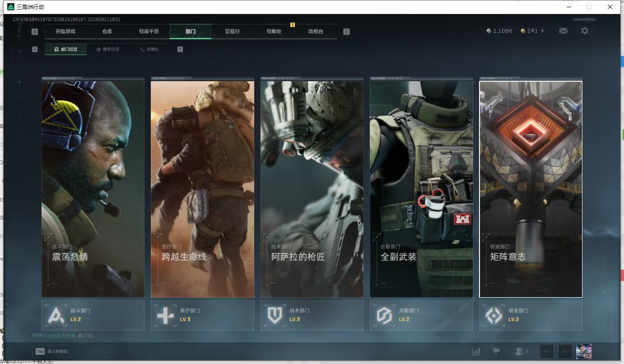Open the mail envelope icon
This screenshot has width=624, height=364.
(563, 31)
